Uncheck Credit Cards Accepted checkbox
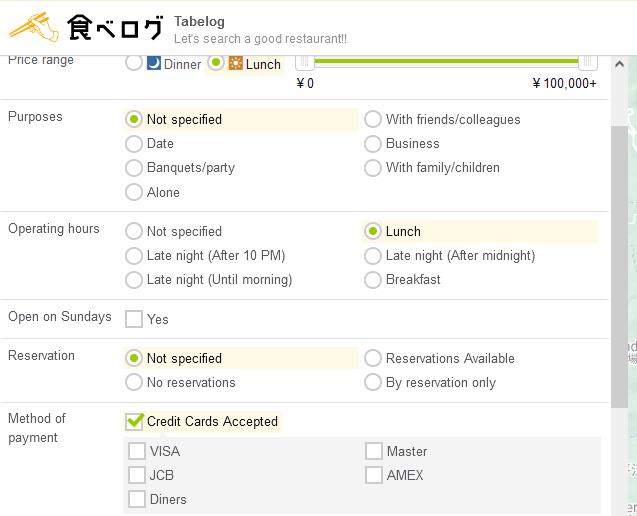Image resolution: width=637 pixels, height=516 pixels. pos(134,421)
